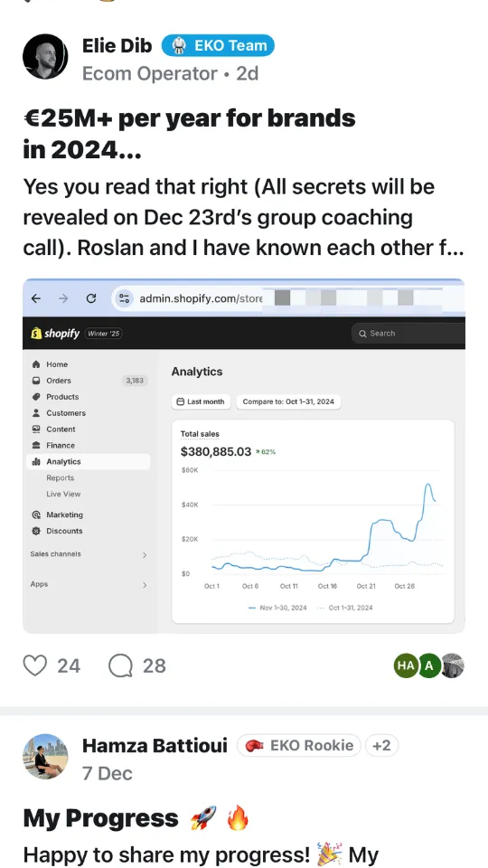Open Hamza Battioui's profile avatar
The height and width of the screenshot is (868, 488).
click(45, 756)
